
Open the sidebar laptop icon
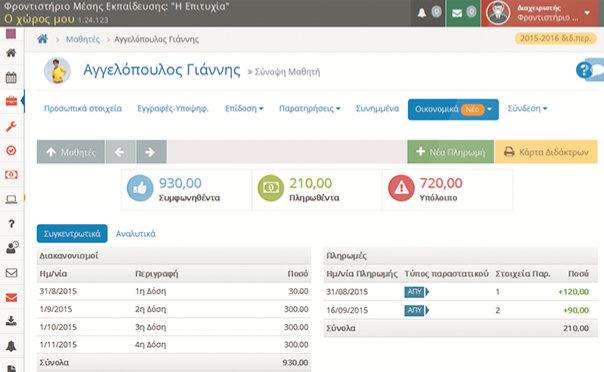point(11,199)
